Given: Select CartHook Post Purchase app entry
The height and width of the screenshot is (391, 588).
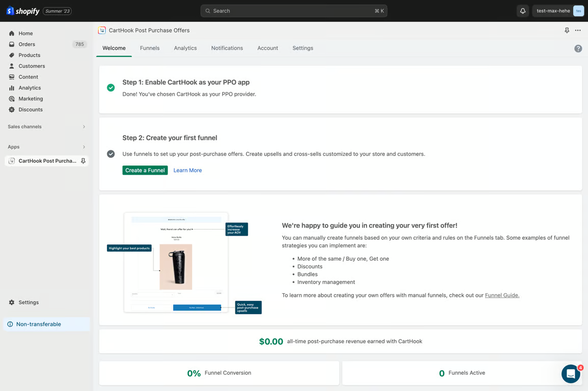Looking at the screenshot, I should 46,161.
